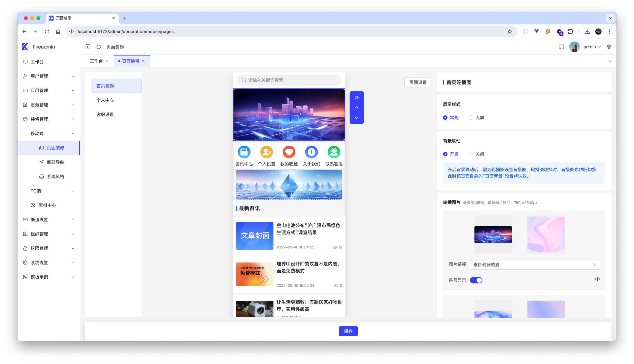Click the 保存 button

coord(348,331)
